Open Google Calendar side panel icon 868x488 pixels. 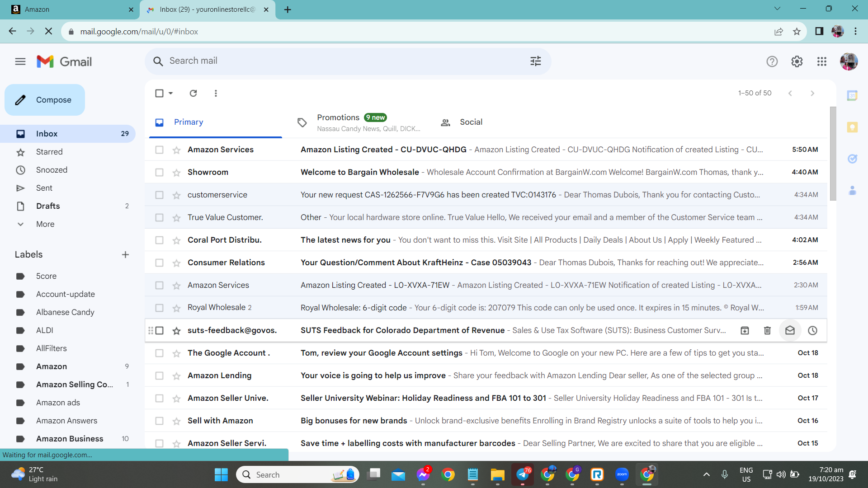coord(852,95)
